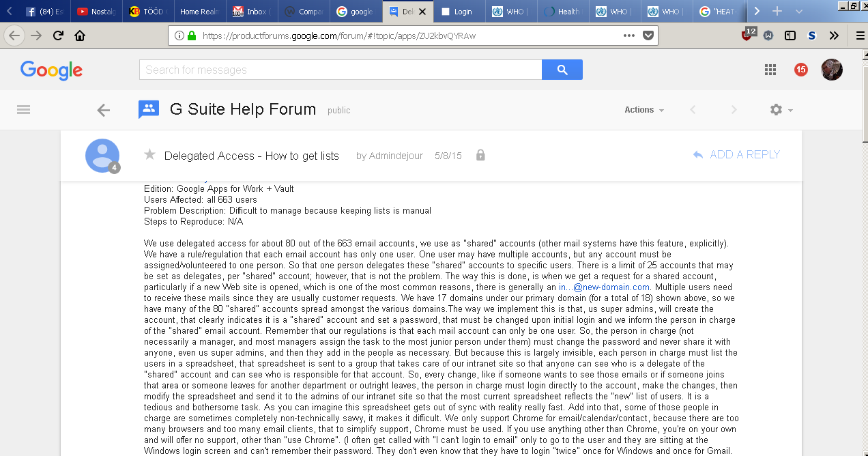Click the text Users Affected: all 663 users
This screenshot has width=868, height=456.
pyautogui.click(x=201, y=199)
